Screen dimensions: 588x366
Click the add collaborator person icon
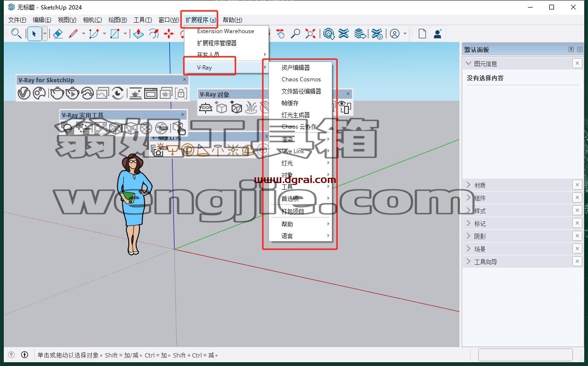pyautogui.click(x=438, y=34)
